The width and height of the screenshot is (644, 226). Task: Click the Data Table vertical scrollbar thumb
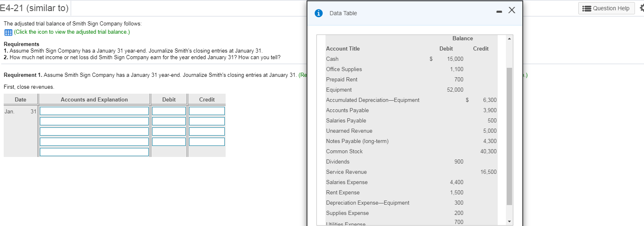coord(510,136)
